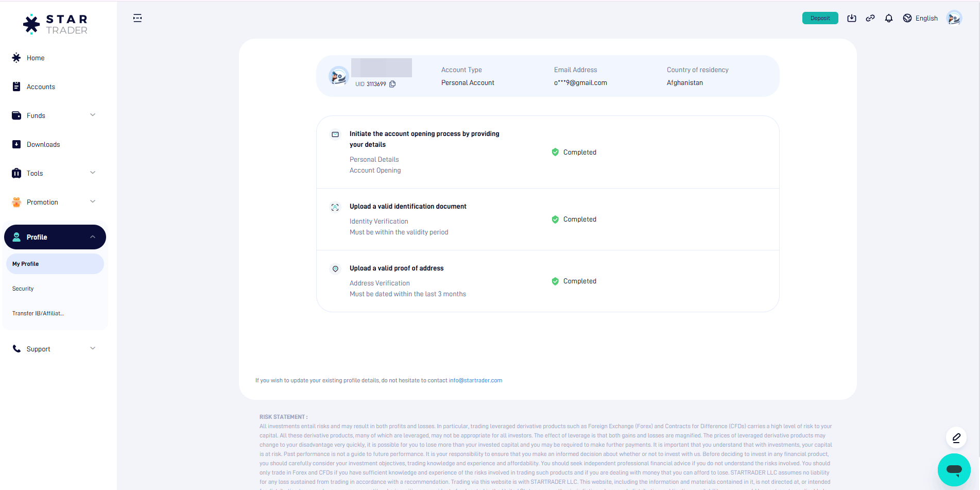Open the user avatar in top bar
The image size is (980, 490).
click(954, 19)
